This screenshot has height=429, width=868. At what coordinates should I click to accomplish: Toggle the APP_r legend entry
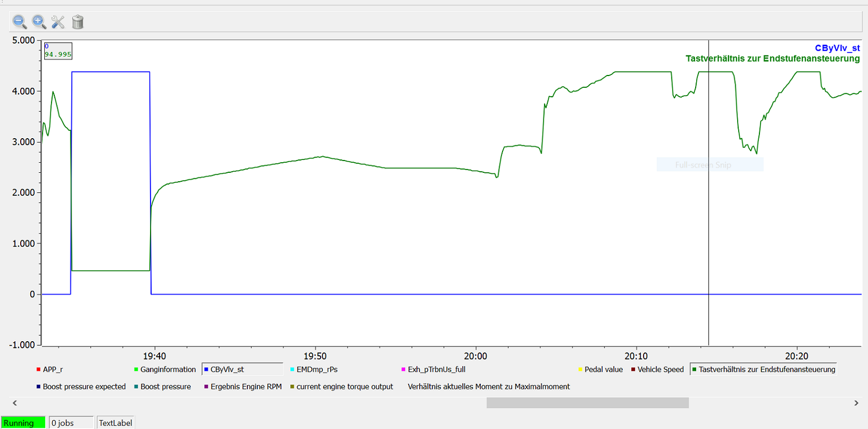(x=49, y=370)
